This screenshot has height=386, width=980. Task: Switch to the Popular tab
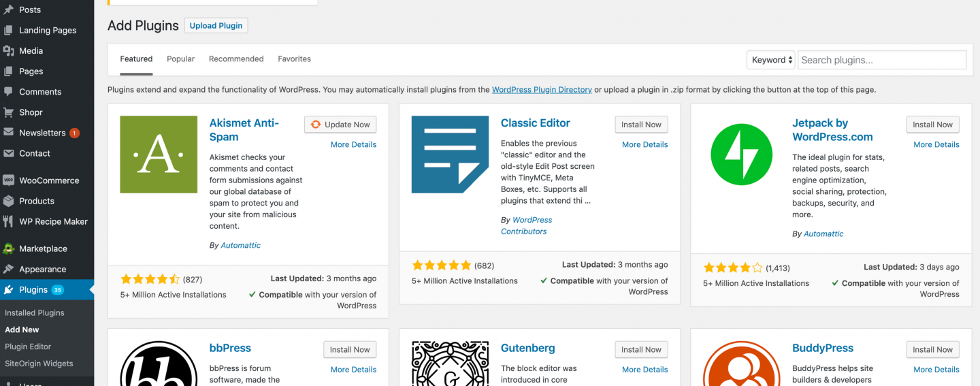click(181, 59)
